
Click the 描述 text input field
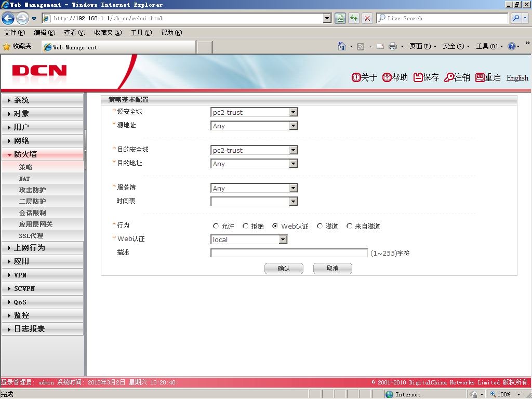pyautogui.click(x=289, y=253)
